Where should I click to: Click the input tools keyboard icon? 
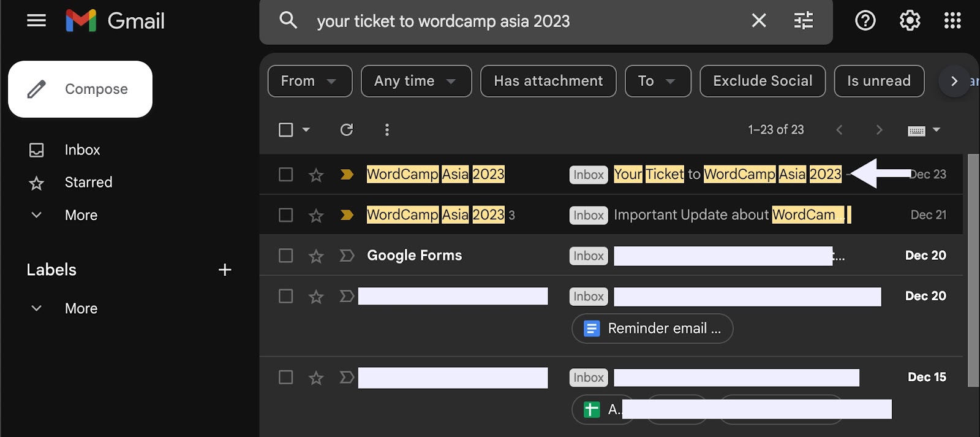pyautogui.click(x=916, y=131)
